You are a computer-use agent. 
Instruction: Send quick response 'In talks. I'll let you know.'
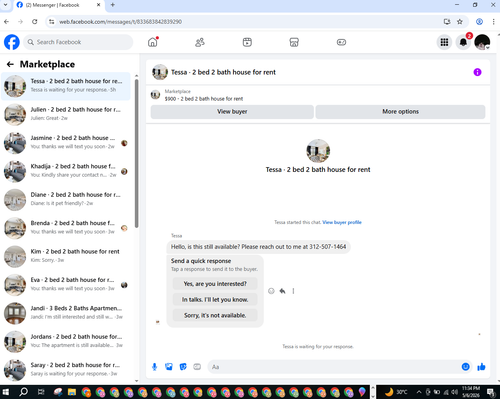215,299
